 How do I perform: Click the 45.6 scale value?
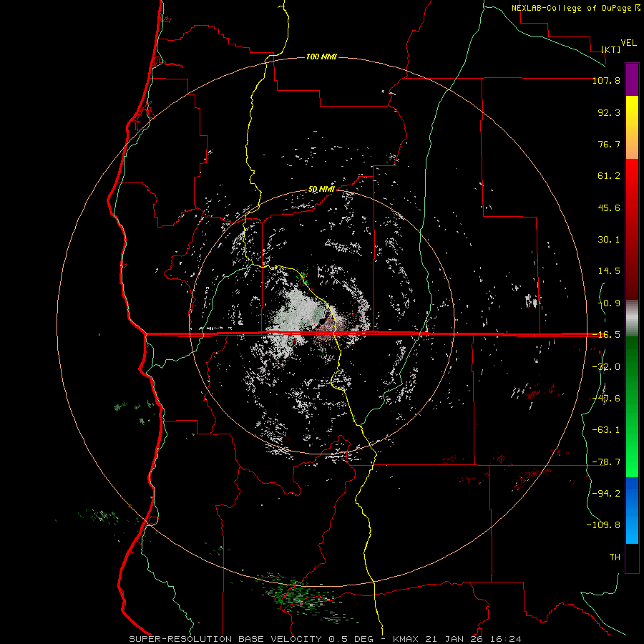(609, 208)
